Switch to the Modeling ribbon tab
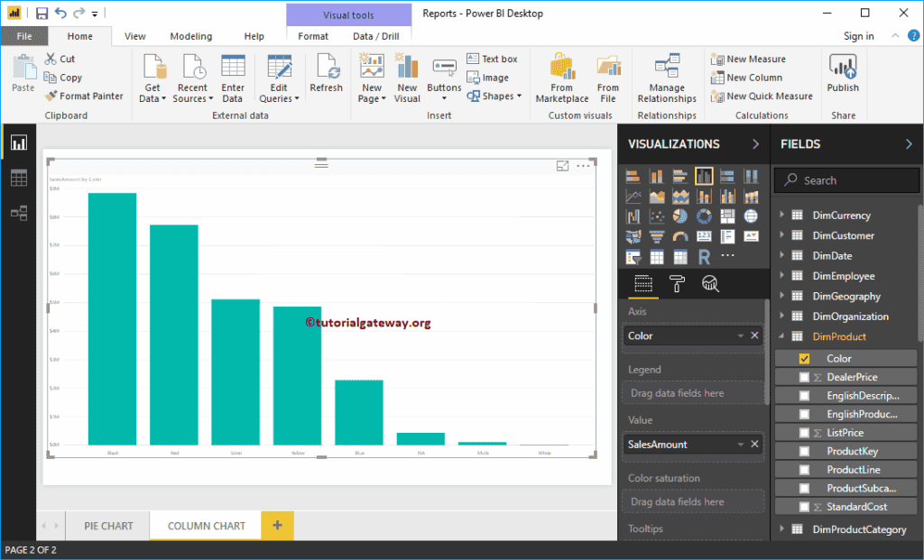The height and width of the screenshot is (560, 924). (191, 36)
